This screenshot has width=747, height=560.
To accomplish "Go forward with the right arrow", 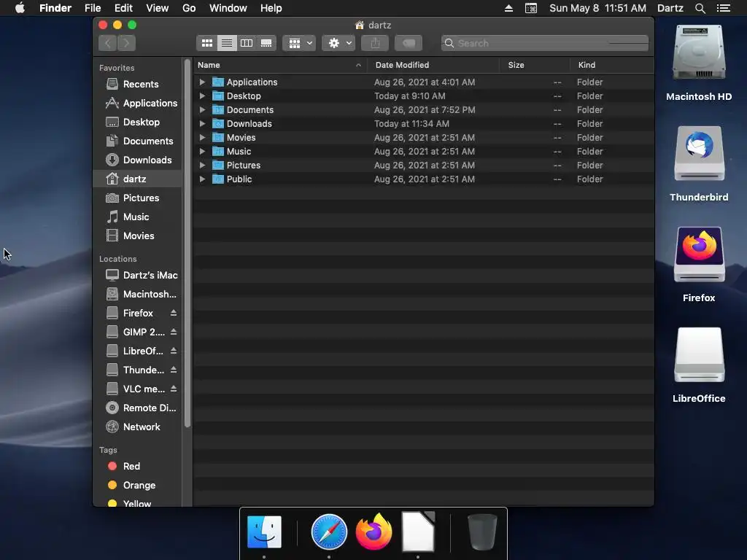I will pyautogui.click(x=127, y=43).
